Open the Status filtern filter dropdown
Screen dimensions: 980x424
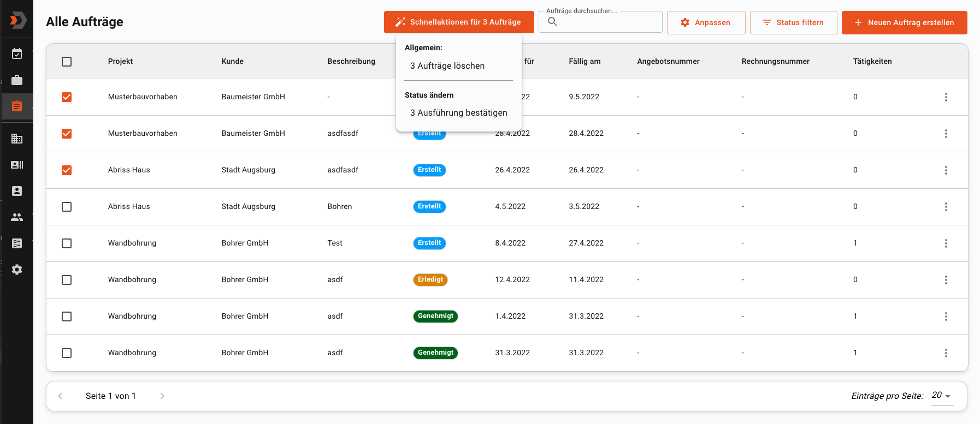[x=793, y=22]
